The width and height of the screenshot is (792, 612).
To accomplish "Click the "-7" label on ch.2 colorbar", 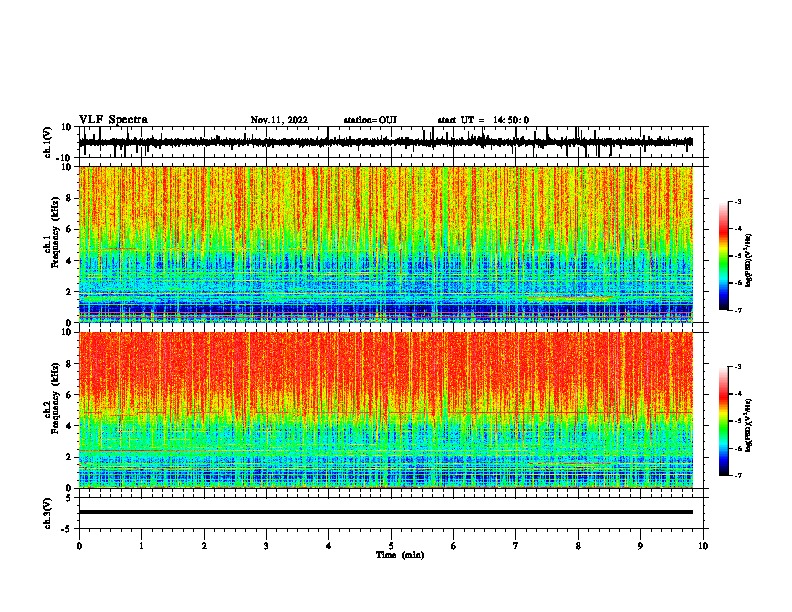I will click(x=737, y=475).
